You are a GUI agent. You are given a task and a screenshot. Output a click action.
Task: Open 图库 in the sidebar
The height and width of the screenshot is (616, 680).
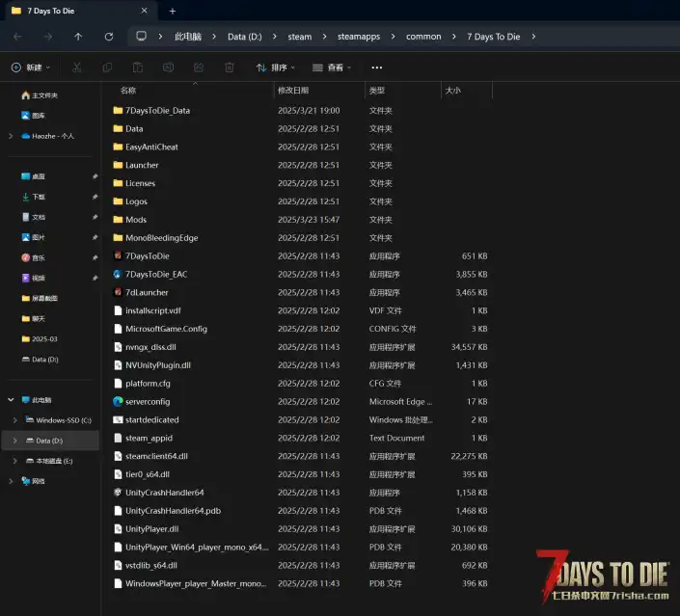[x=34, y=116]
